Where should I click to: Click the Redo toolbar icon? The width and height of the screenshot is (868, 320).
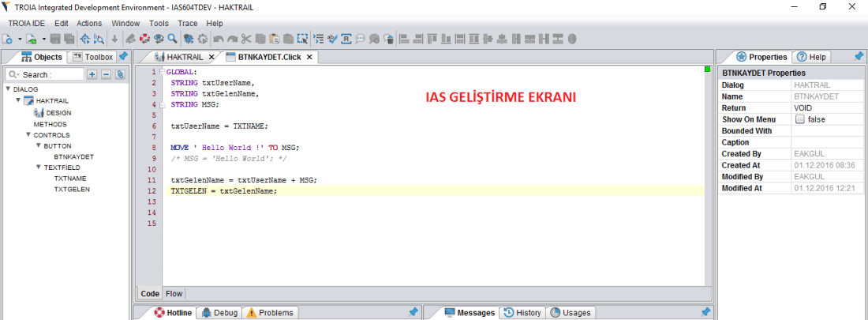tap(232, 39)
